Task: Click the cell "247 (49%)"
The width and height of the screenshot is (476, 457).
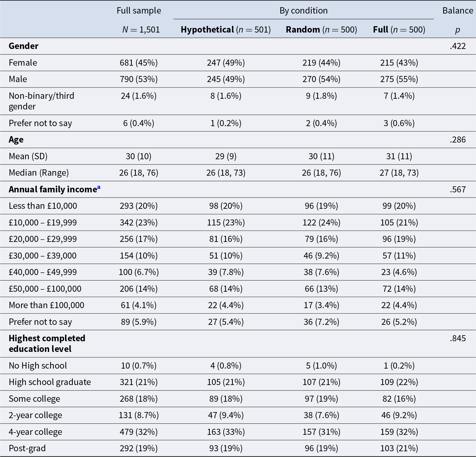Action: [x=226, y=63]
